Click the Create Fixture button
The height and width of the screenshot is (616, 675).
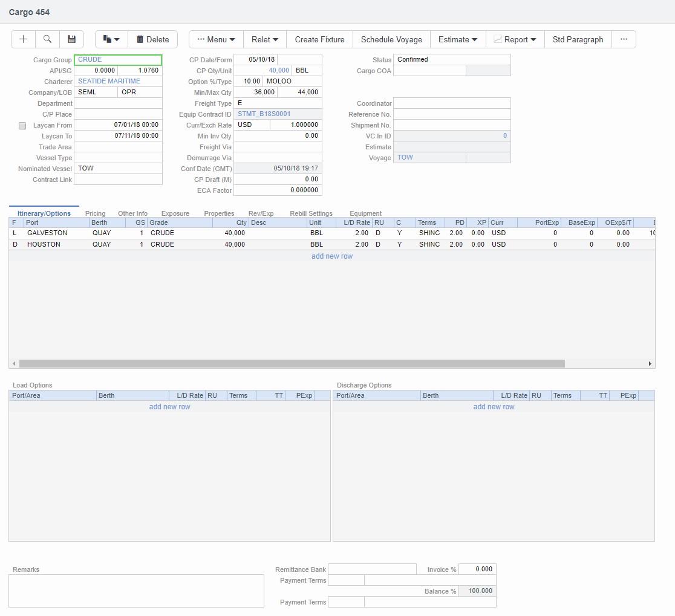319,39
